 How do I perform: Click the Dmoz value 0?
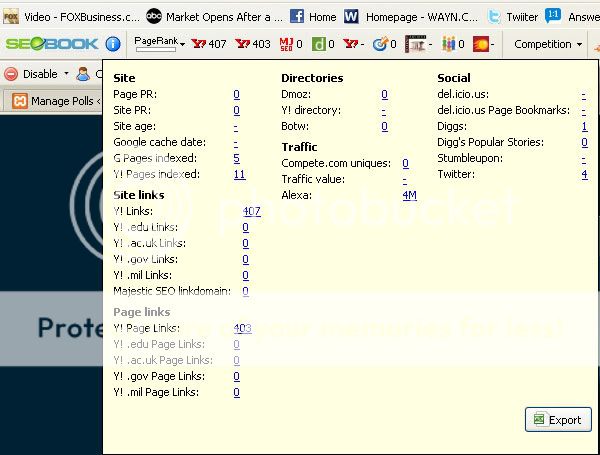[385, 94]
